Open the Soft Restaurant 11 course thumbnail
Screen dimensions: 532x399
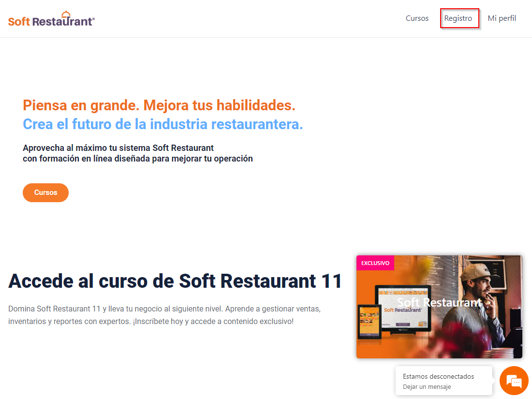tap(439, 307)
